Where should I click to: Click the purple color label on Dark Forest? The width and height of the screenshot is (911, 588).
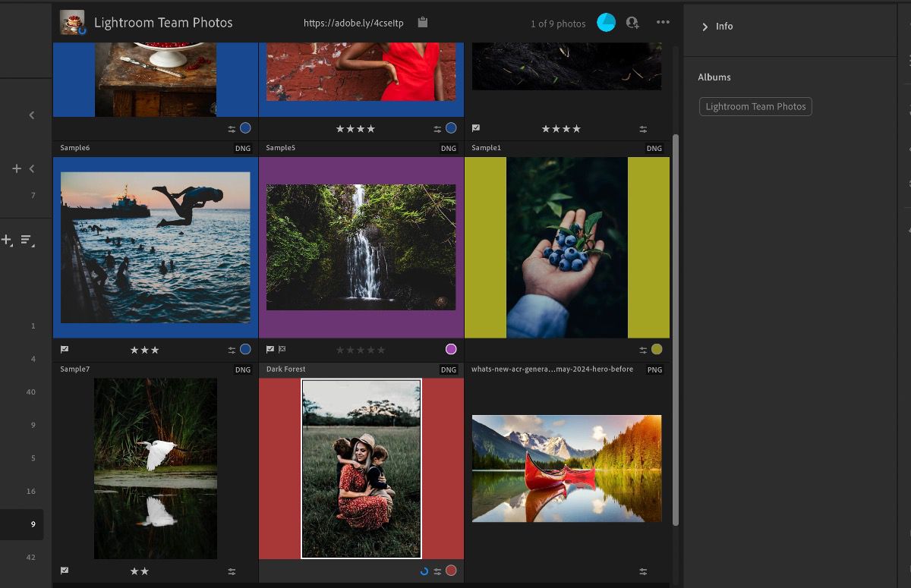[451, 349]
